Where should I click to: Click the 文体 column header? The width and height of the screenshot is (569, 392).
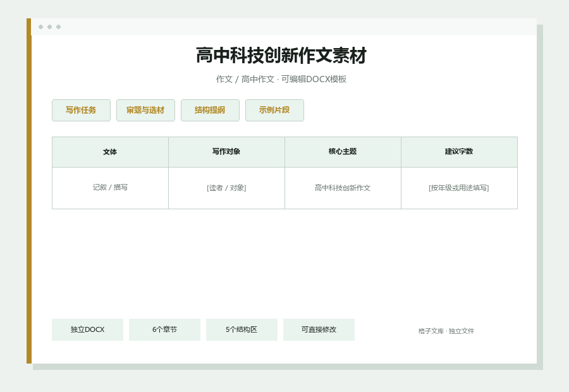110,152
